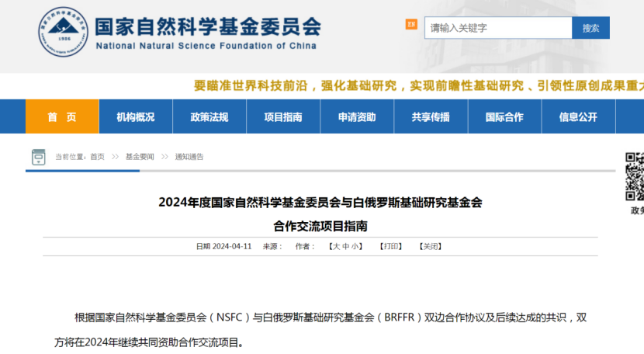Image resolution: width=644 pixels, height=354 pixels.
Task: Open the 国际合作 navigation item
Action: click(x=504, y=117)
